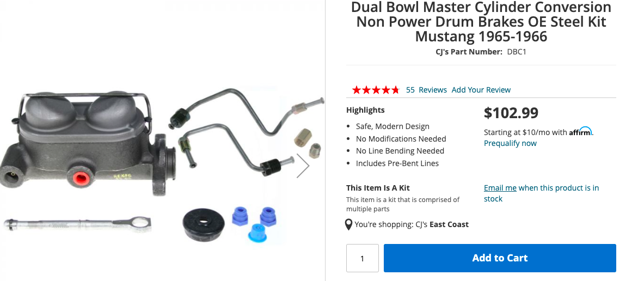The image size is (644, 281).
Task: Click the East Coast store text
Action: point(449,224)
